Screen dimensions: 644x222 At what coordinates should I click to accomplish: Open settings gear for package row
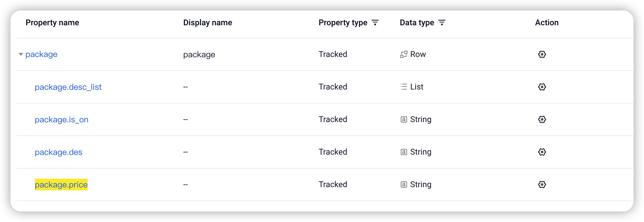(x=542, y=54)
